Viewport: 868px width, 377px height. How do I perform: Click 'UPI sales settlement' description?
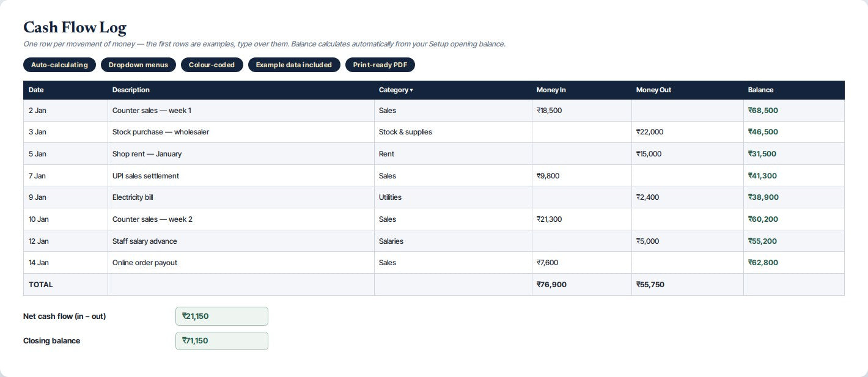145,176
